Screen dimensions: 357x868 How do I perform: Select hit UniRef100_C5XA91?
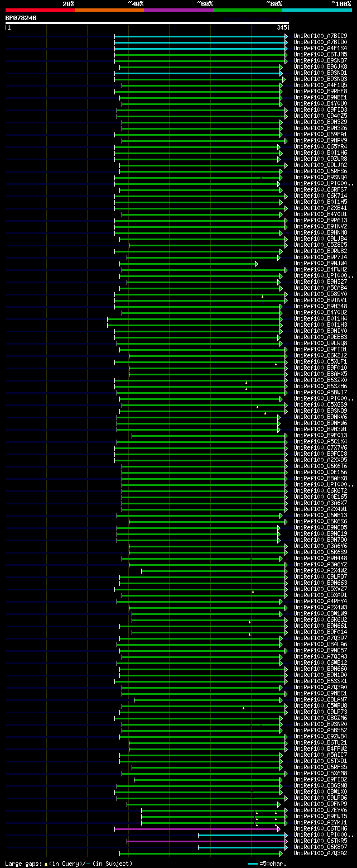tap(320, 595)
